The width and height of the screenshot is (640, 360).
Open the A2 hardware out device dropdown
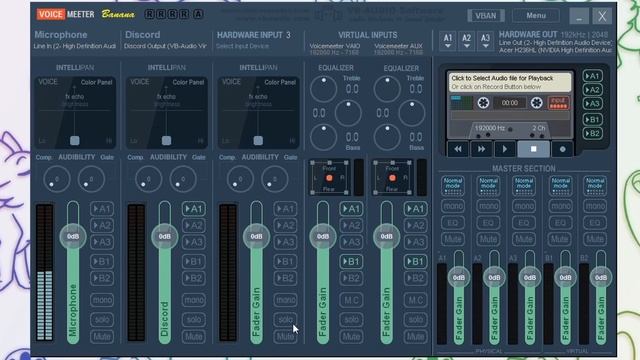click(x=467, y=41)
